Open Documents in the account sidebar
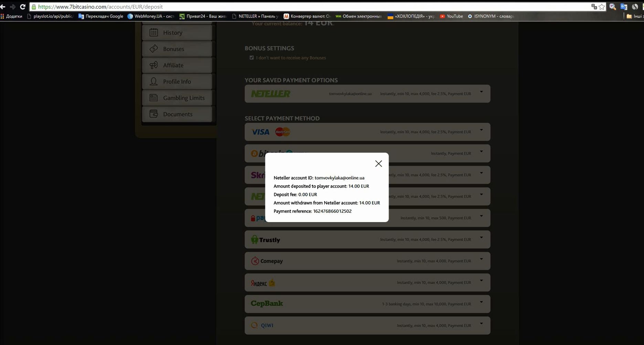The image size is (644, 345). (x=177, y=114)
